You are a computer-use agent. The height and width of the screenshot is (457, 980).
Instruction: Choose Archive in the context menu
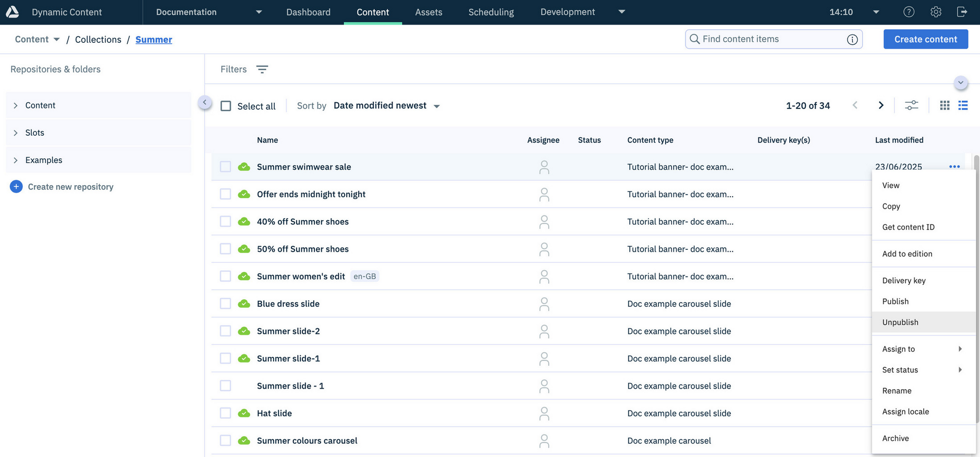924,438
